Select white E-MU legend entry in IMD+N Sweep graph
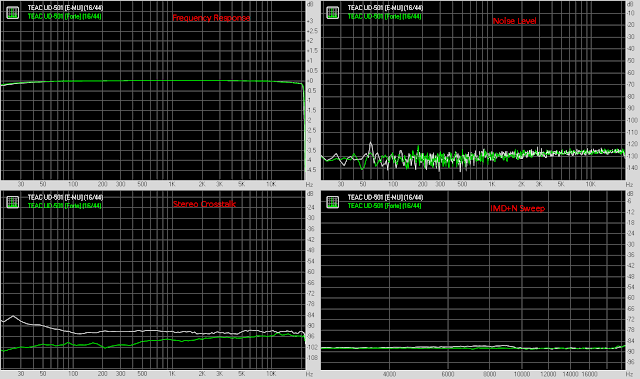Viewport: 640px width, 379px height. 385,197
